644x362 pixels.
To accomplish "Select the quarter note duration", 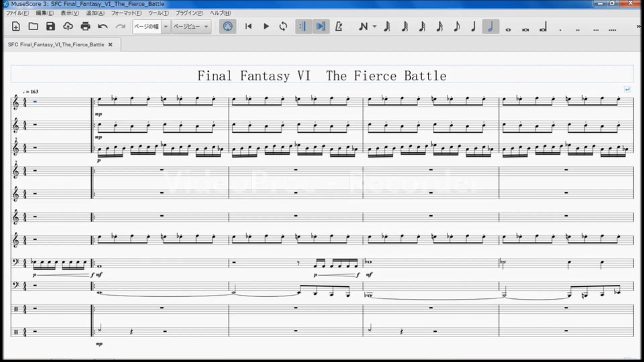I will point(474,27).
